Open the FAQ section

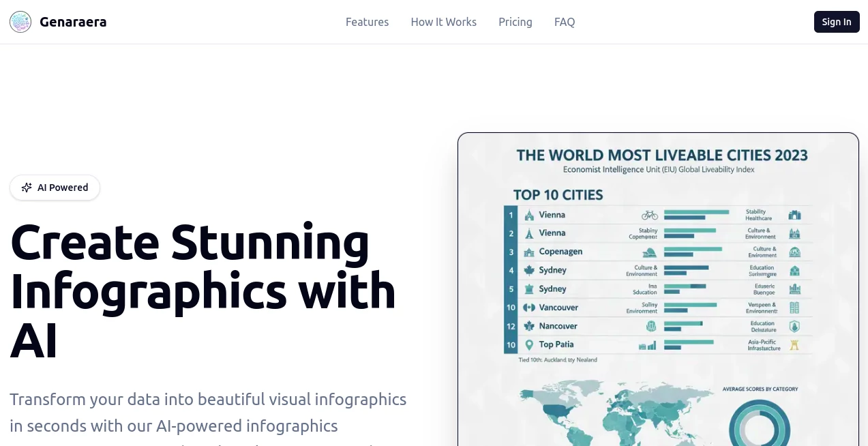565,22
